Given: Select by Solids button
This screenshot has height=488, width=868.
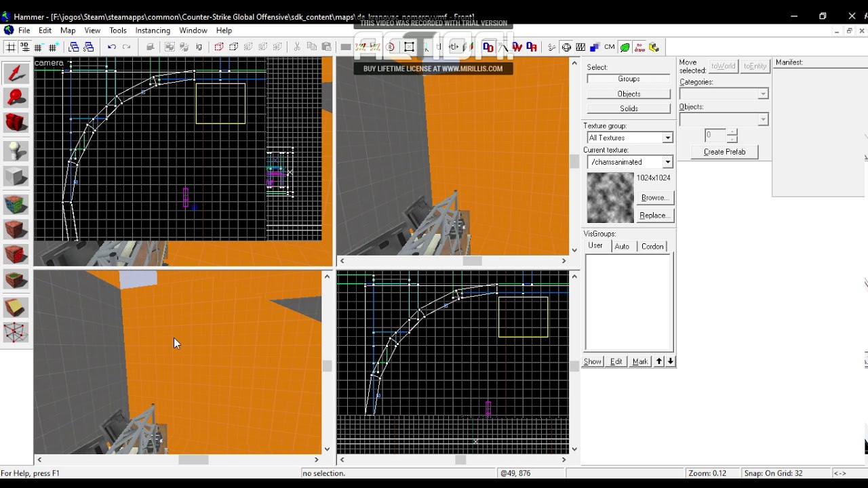Looking at the screenshot, I should [629, 108].
